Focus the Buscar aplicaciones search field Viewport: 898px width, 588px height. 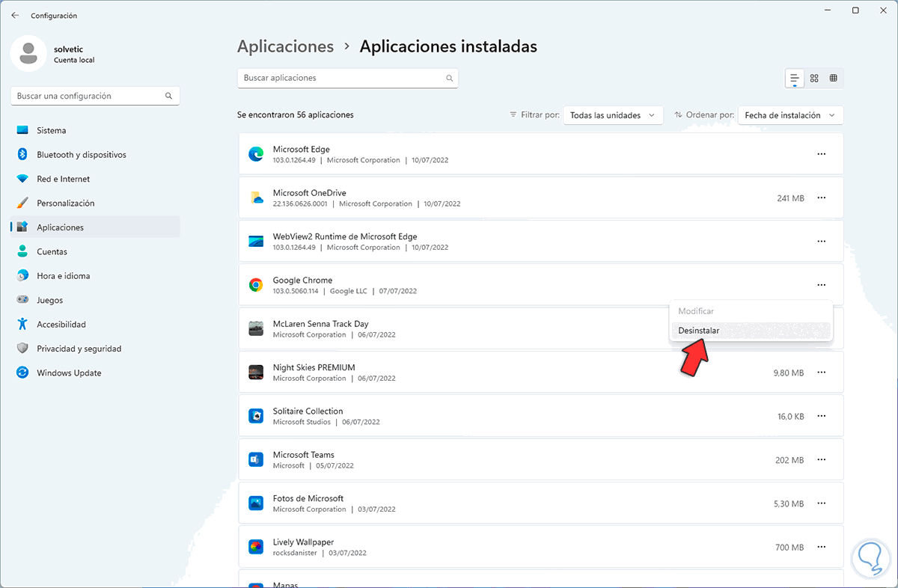pyautogui.click(x=347, y=78)
